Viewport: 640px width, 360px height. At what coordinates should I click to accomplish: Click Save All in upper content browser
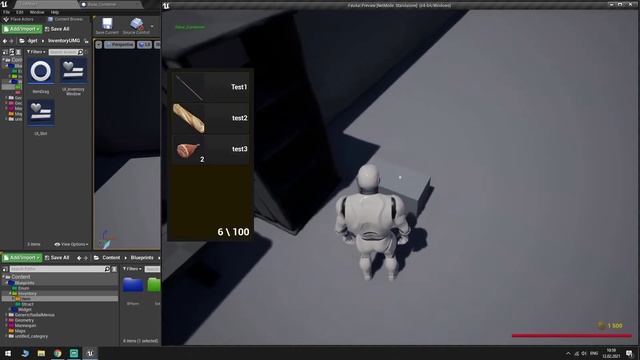(57, 29)
